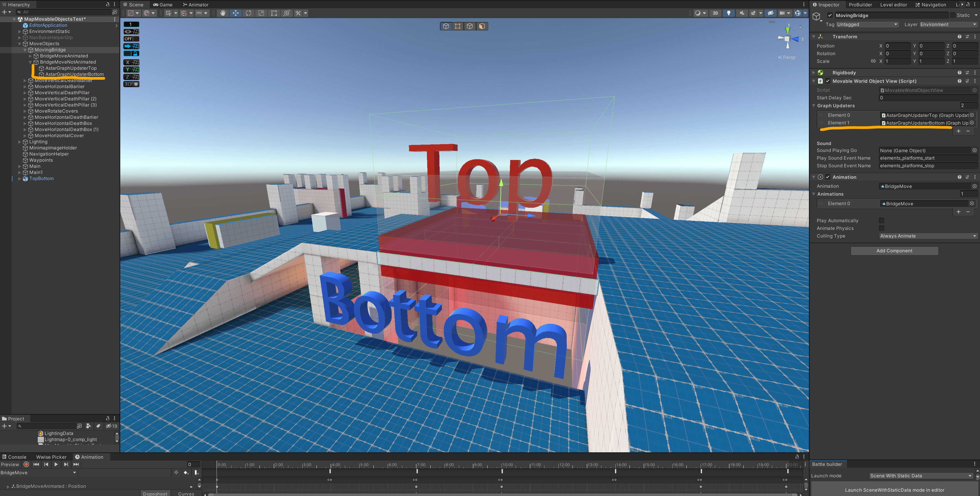980x496 pixels.
Task: Open the Level editor tab
Action: (x=893, y=5)
